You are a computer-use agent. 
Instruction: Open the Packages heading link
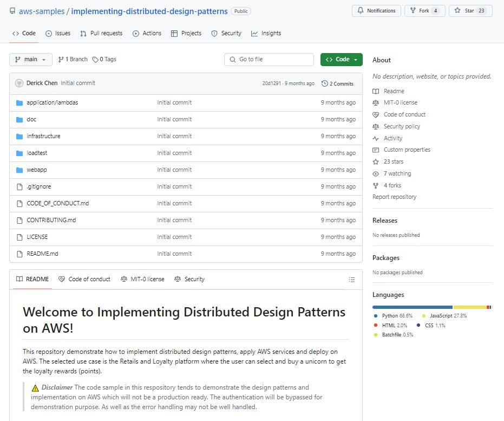(386, 258)
